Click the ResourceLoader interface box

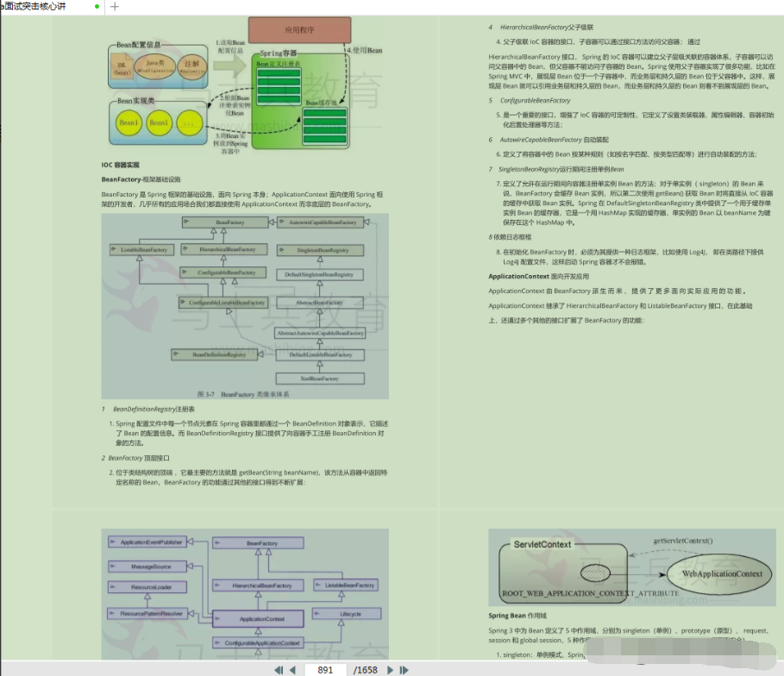[x=147, y=587]
